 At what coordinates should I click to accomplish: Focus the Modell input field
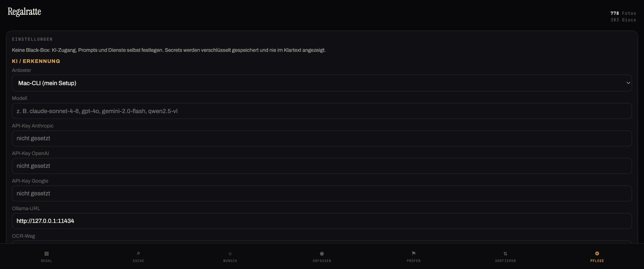click(322, 111)
